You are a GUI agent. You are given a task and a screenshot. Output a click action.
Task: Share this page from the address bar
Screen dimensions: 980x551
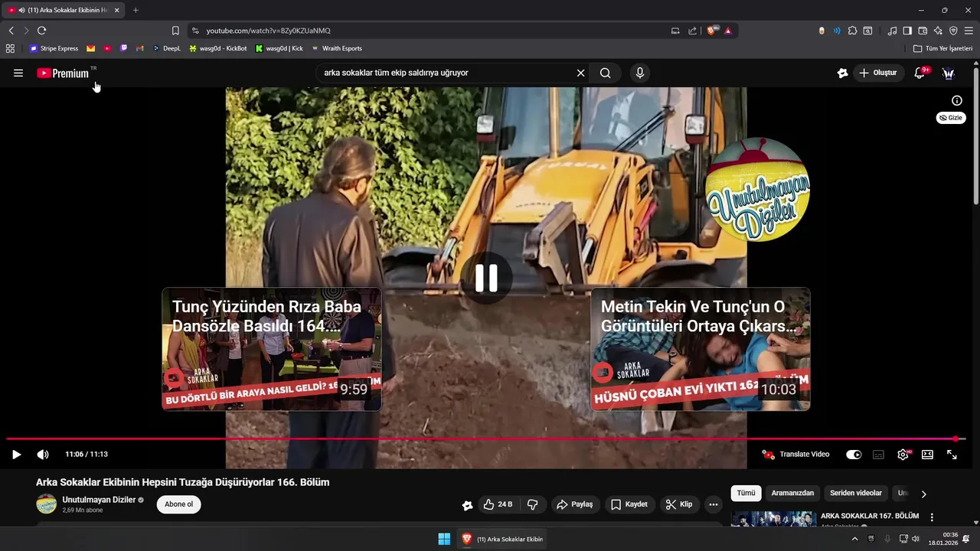(693, 31)
